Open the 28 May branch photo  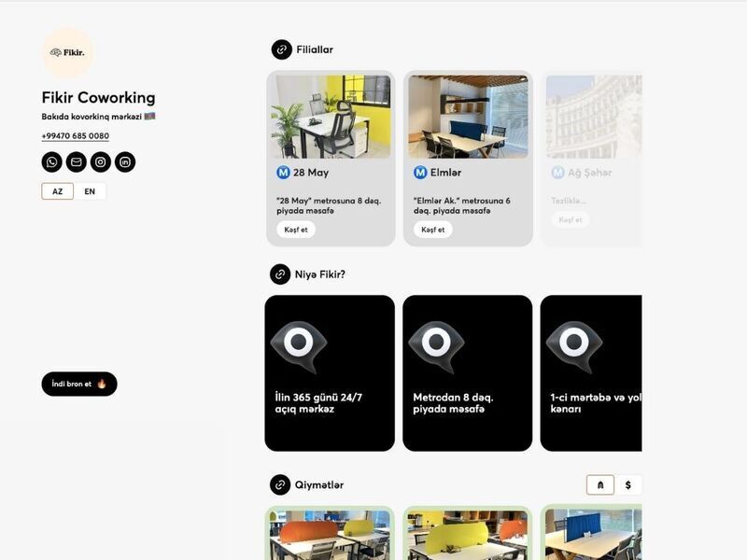pos(331,117)
